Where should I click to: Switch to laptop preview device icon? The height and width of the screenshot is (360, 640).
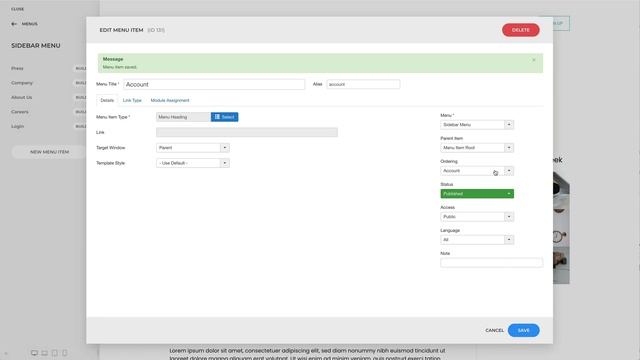pyautogui.click(x=44, y=353)
